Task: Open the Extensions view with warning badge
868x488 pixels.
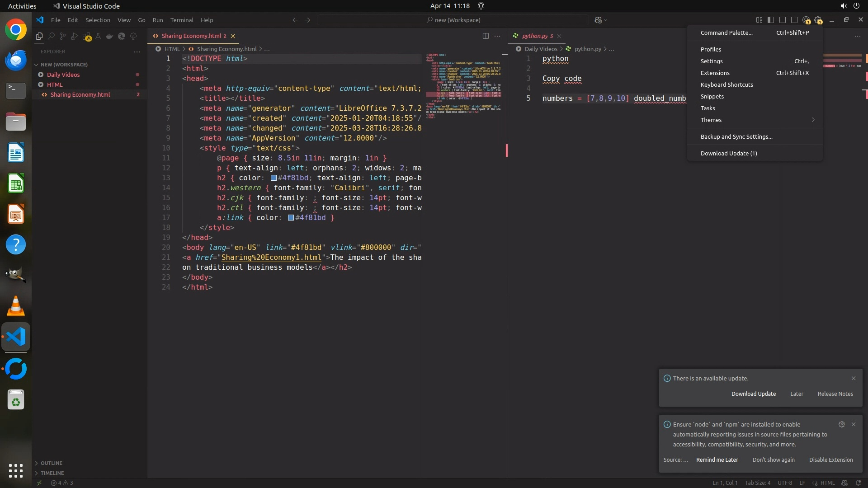Action: click(x=87, y=37)
